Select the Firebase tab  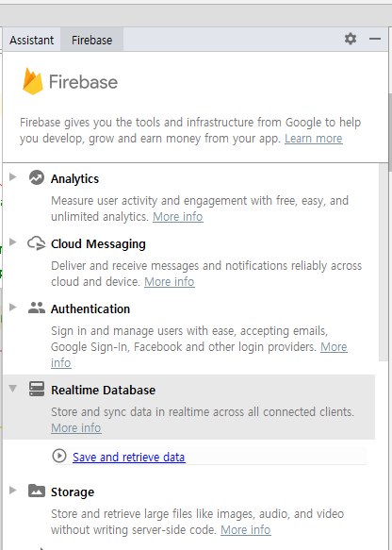91,40
